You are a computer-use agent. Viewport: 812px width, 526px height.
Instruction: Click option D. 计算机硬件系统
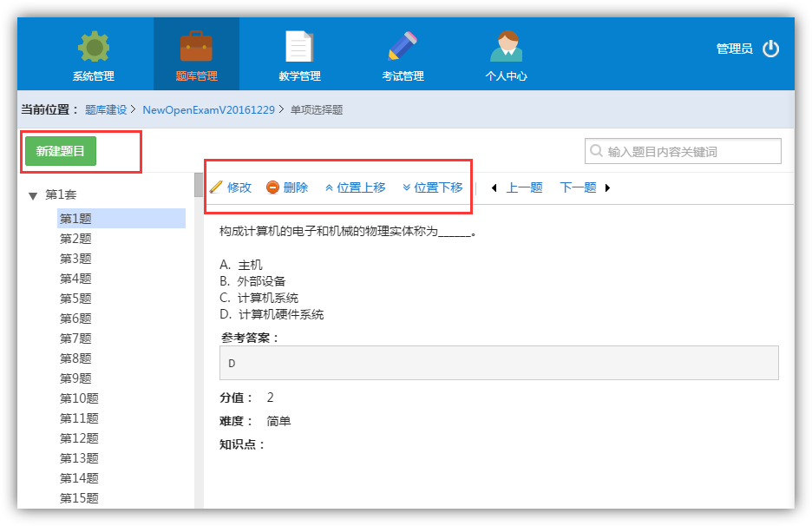tap(272, 314)
